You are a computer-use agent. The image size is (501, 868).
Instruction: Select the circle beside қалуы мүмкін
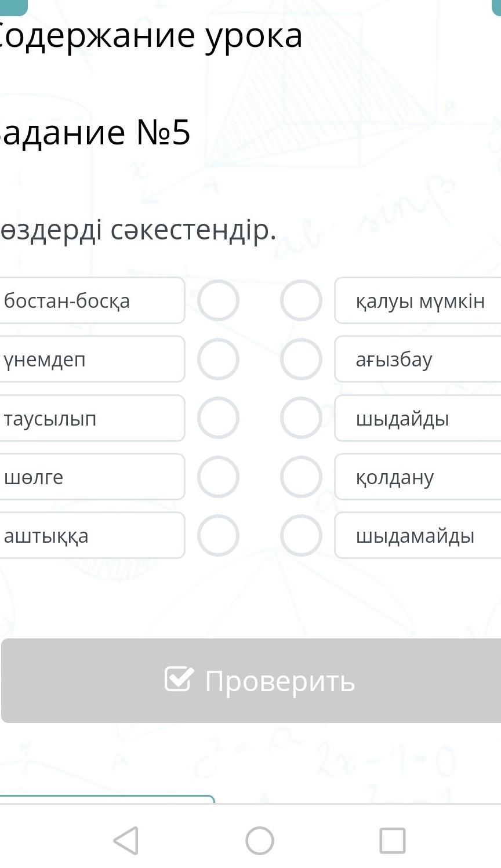pyautogui.click(x=301, y=300)
